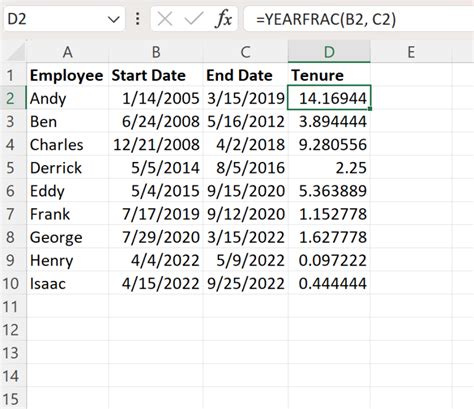Image resolution: width=474 pixels, height=409 pixels.
Task: Select tenure cell 14.16944
Action: pos(329,98)
